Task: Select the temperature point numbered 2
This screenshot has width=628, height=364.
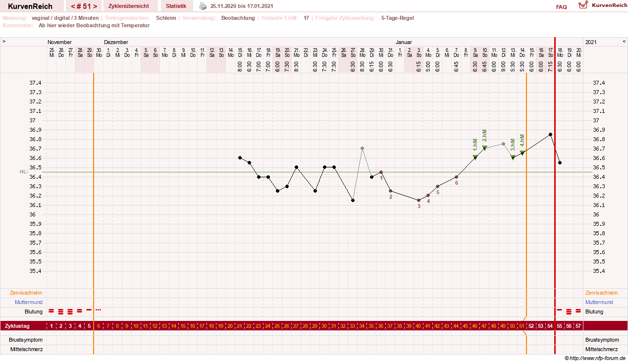Action: click(390, 191)
